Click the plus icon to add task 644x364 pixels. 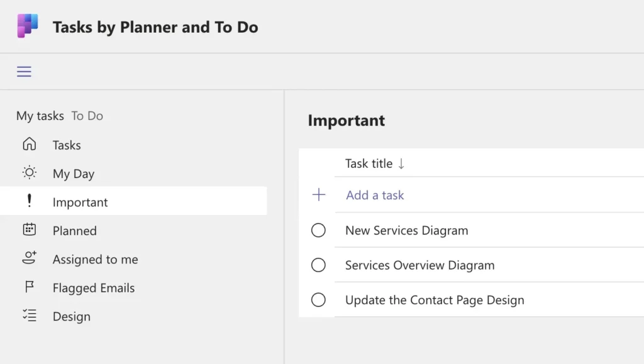tap(319, 195)
